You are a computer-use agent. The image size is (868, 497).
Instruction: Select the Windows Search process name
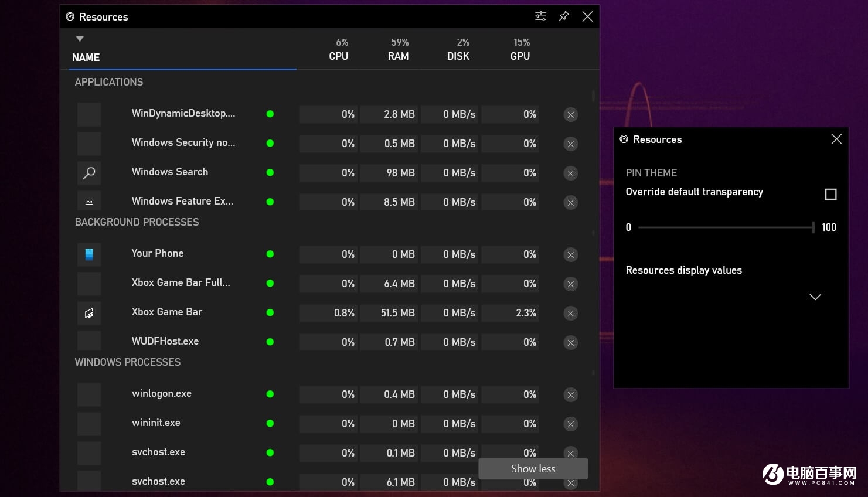coord(170,172)
